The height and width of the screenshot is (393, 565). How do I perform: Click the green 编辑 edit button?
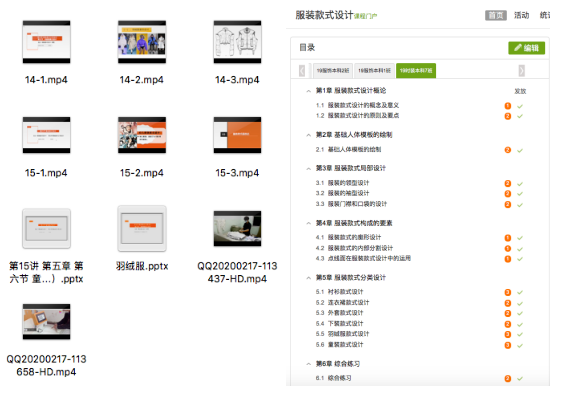click(526, 48)
